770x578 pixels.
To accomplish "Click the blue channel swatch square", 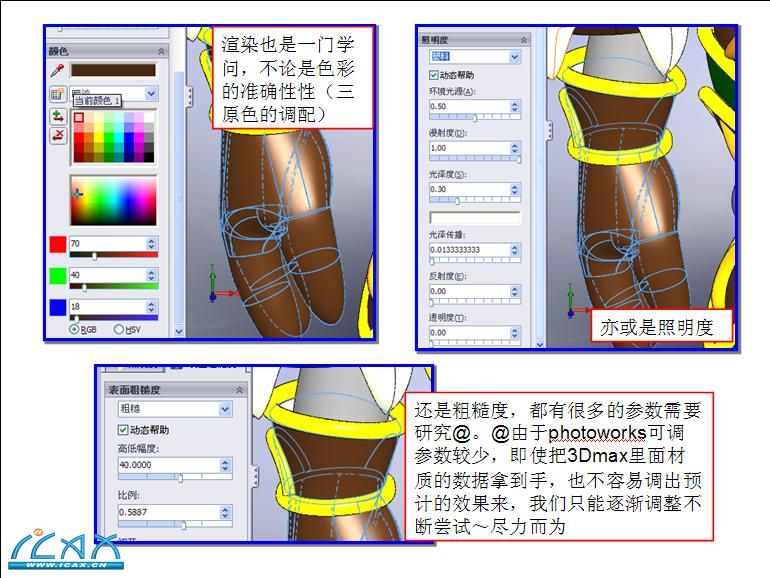I will click(58, 307).
